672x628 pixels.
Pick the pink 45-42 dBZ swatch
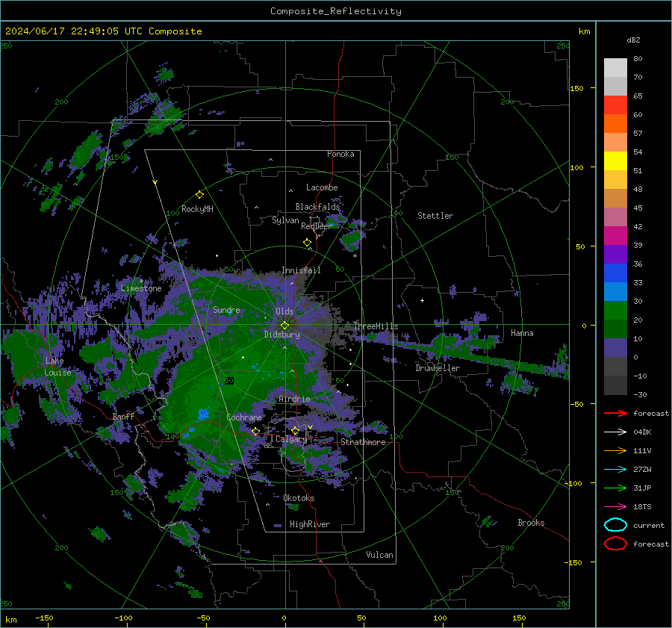(615, 217)
